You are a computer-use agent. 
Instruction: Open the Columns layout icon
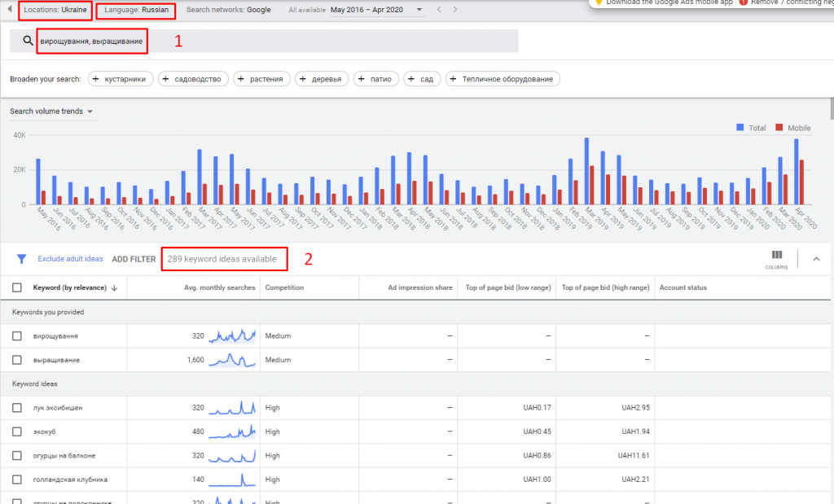pos(776,256)
